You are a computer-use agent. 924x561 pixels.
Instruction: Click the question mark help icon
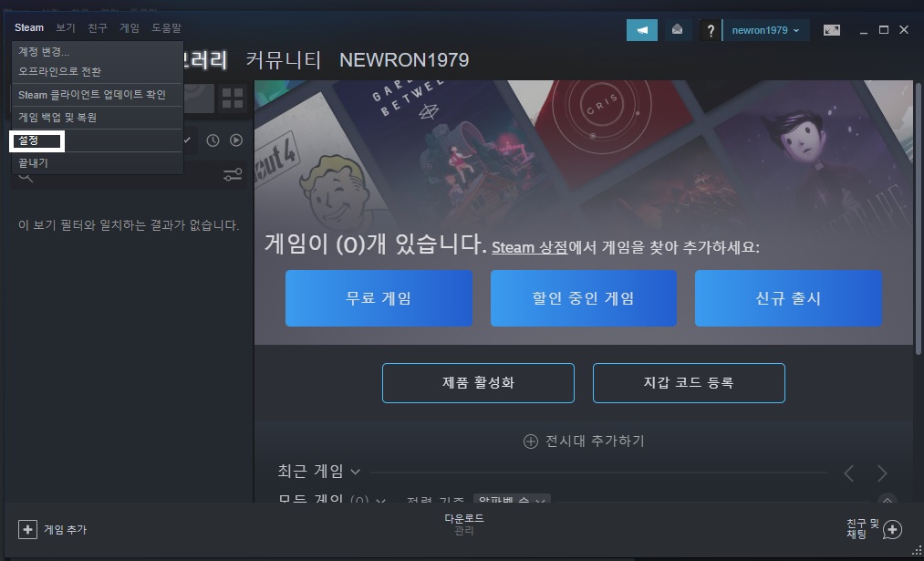711,30
